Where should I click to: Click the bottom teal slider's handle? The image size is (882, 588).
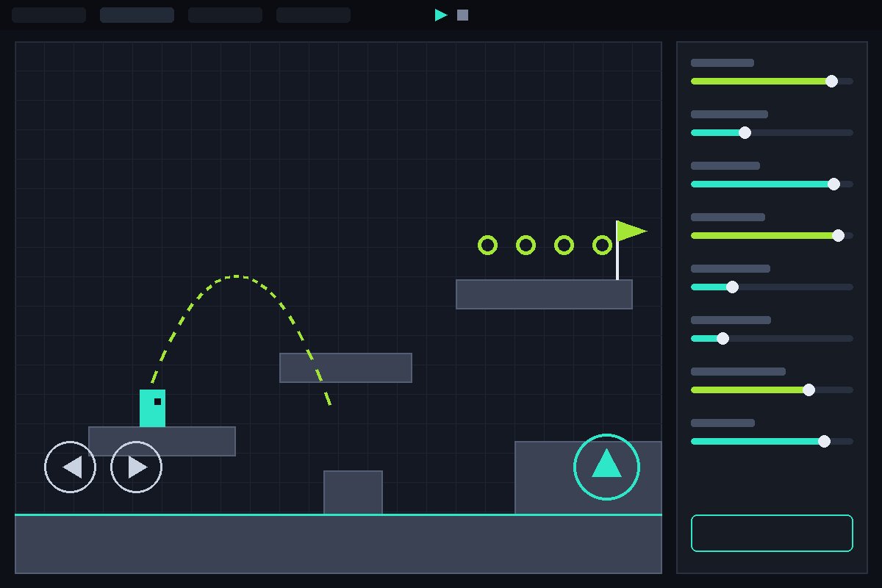(x=824, y=441)
